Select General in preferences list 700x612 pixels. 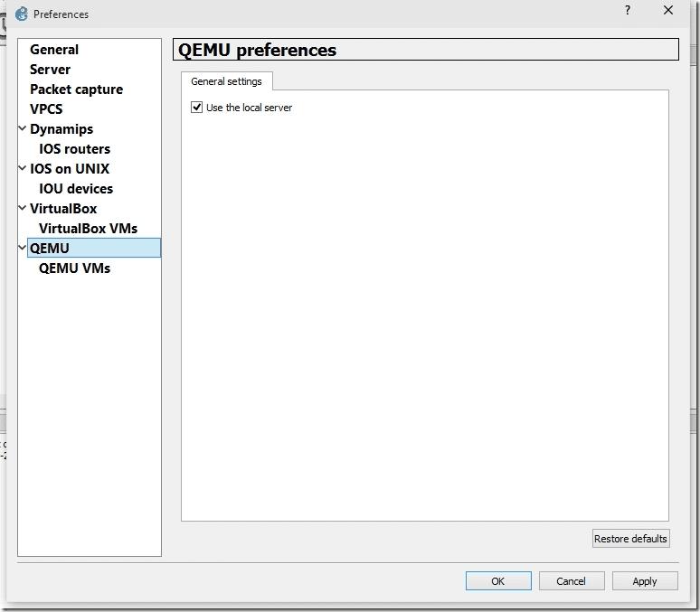tap(54, 49)
